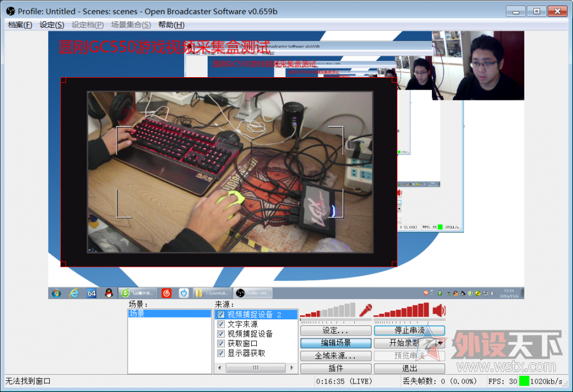Exit OBS with the 退出 button

tap(409, 369)
